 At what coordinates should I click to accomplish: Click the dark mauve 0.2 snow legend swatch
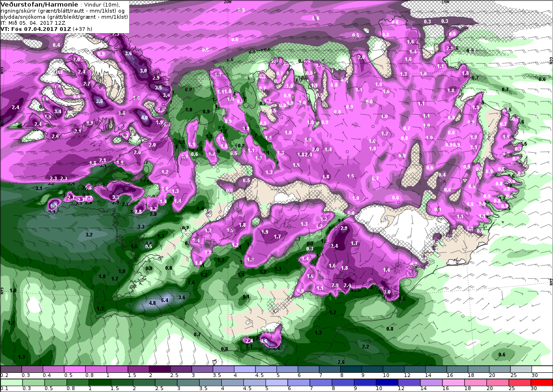[x=11, y=369]
